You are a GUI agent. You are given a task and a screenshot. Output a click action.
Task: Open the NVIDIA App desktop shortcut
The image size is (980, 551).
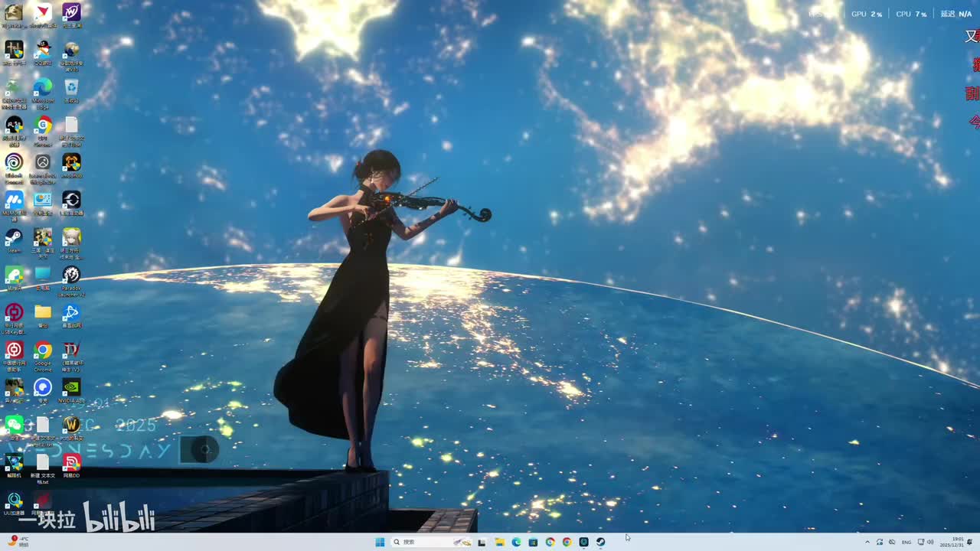71,391
